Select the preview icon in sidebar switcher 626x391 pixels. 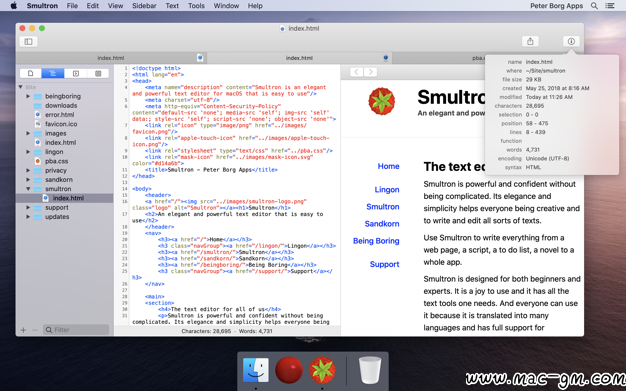pyautogui.click(x=75, y=73)
